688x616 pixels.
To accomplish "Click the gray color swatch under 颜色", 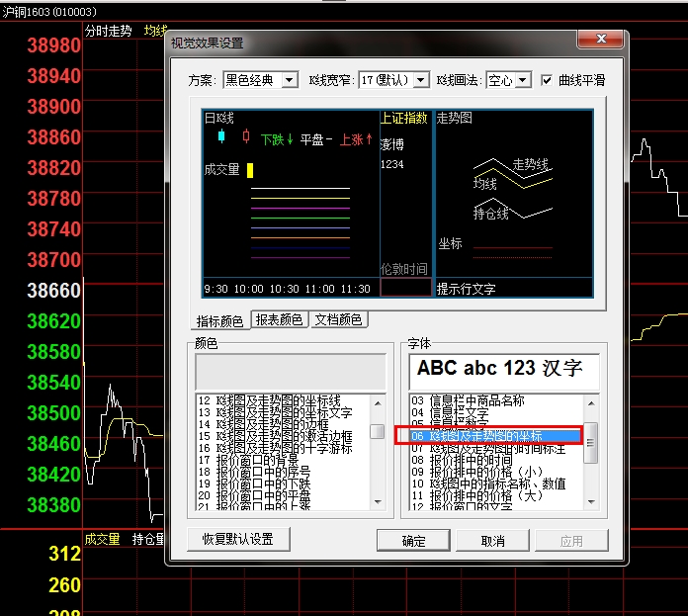I will click(x=291, y=372).
